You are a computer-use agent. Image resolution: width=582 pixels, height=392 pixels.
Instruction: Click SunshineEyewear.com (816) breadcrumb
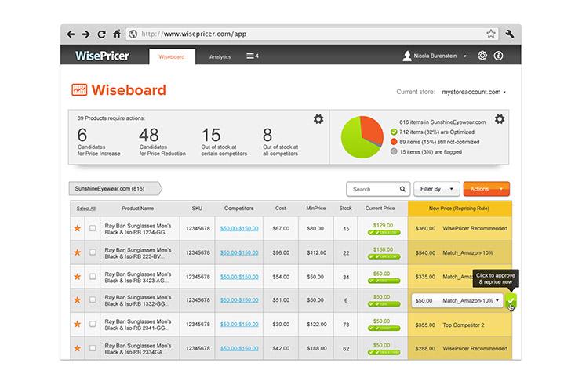pos(115,188)
